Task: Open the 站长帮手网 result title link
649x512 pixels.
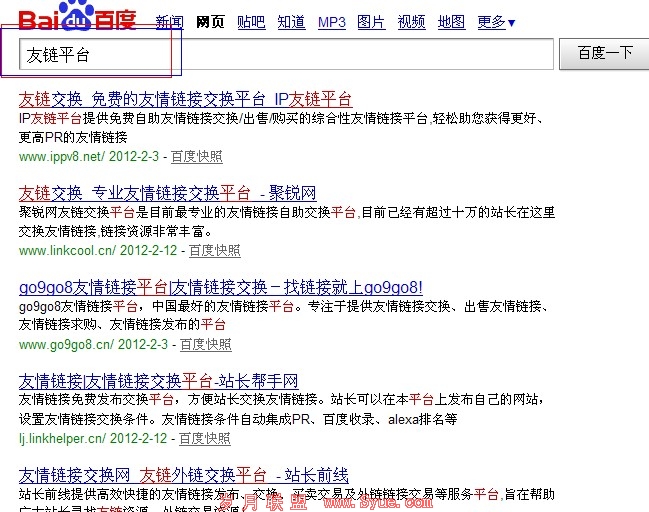Action: pos(158,381)
